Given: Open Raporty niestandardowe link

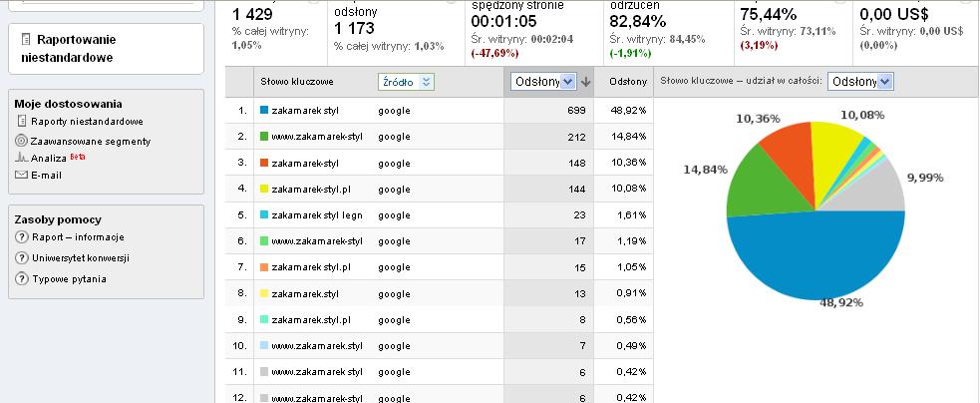Looking at the screenshot, I should [87, 122].
